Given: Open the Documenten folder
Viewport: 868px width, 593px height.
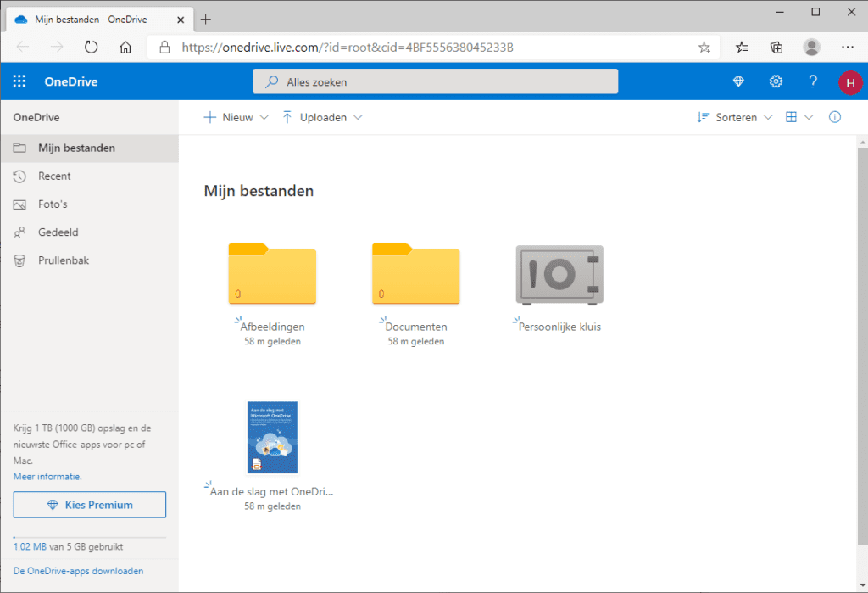Looking at the screenshot, I should click(x=415, y=273).
